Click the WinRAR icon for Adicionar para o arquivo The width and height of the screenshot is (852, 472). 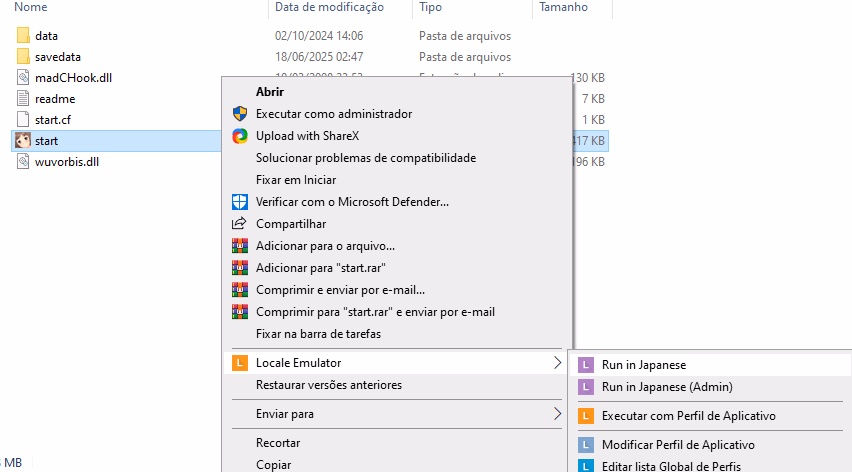[x=239, y=246]
